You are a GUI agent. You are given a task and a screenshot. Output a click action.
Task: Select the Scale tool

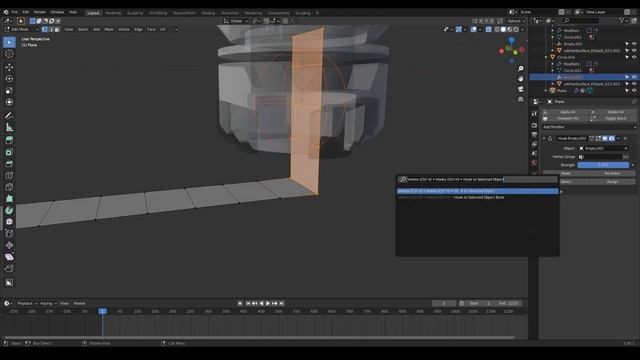click(x=9, y=91)
